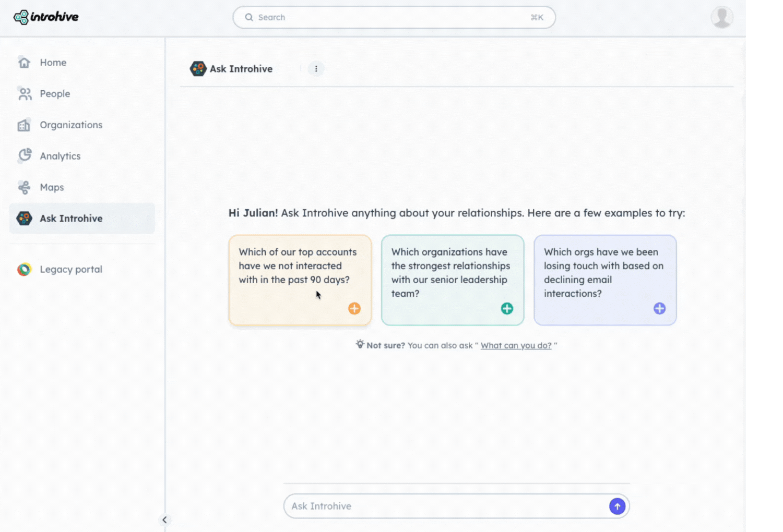Open the user profile avatar
Screen dimensions: 783x532
click(x=722, y=17)
